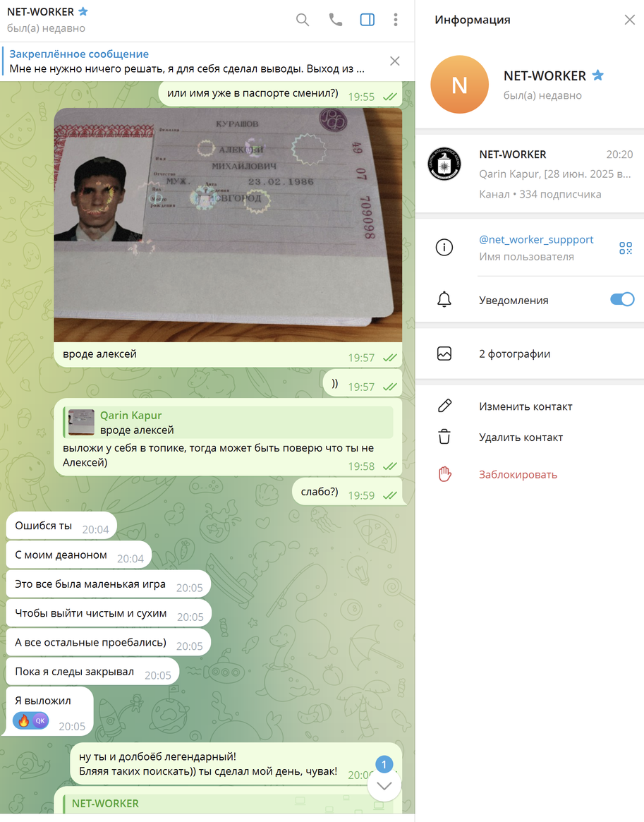Click the orange N profile avatar
The height and width of the screenshot is (822, 644).
(459, 85)
